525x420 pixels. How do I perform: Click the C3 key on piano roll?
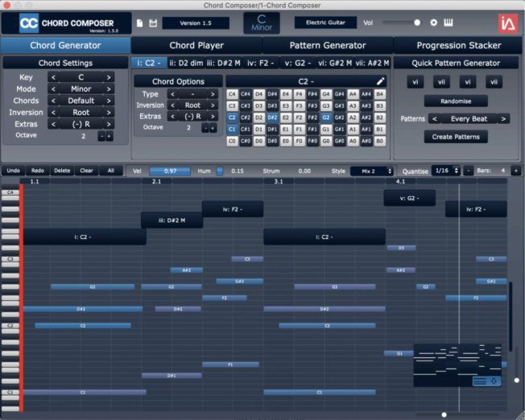pos(10,259)
